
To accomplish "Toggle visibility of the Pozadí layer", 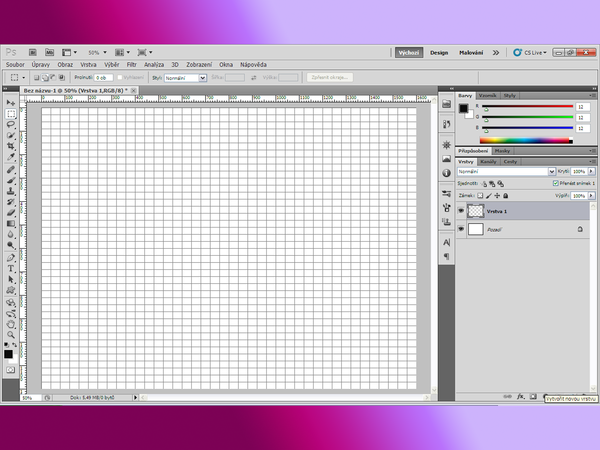I will [x=461, y=230].
